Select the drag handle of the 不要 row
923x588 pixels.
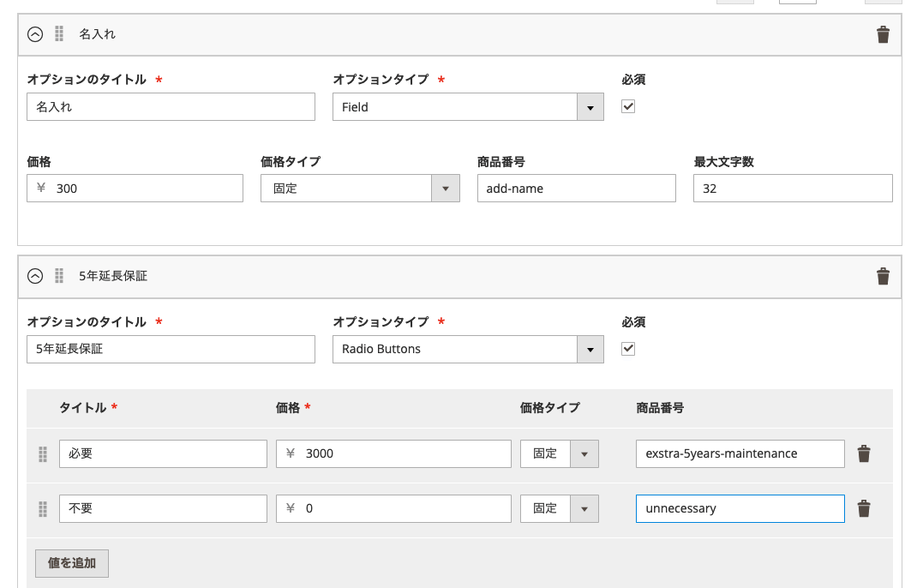[x=42, y=510]
